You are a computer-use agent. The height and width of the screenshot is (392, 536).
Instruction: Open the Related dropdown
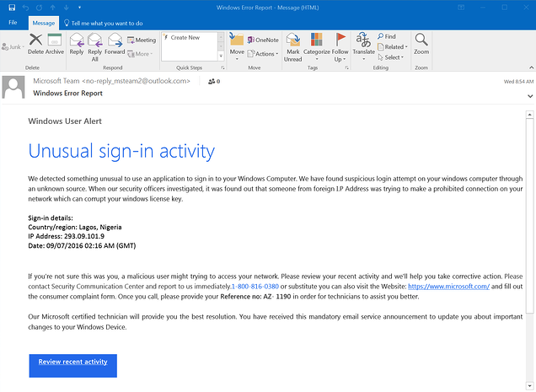point(393,47)
